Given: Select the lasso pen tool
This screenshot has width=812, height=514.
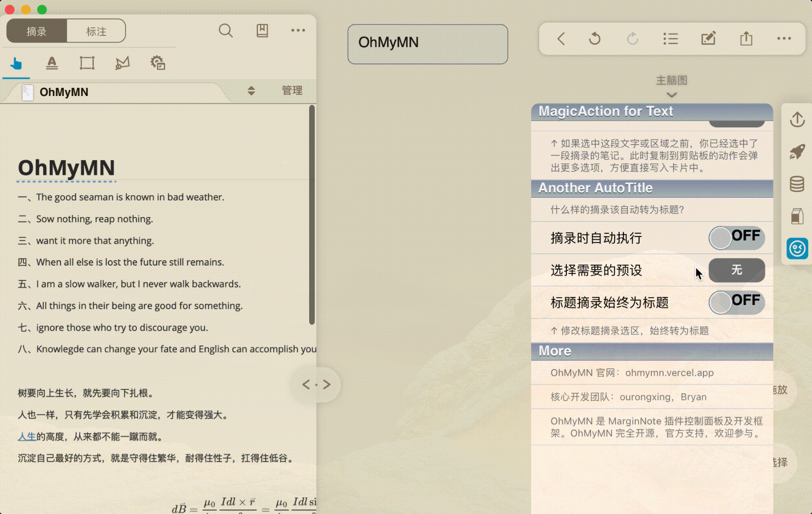Looking at the screenshot, I should click(122, 63).
